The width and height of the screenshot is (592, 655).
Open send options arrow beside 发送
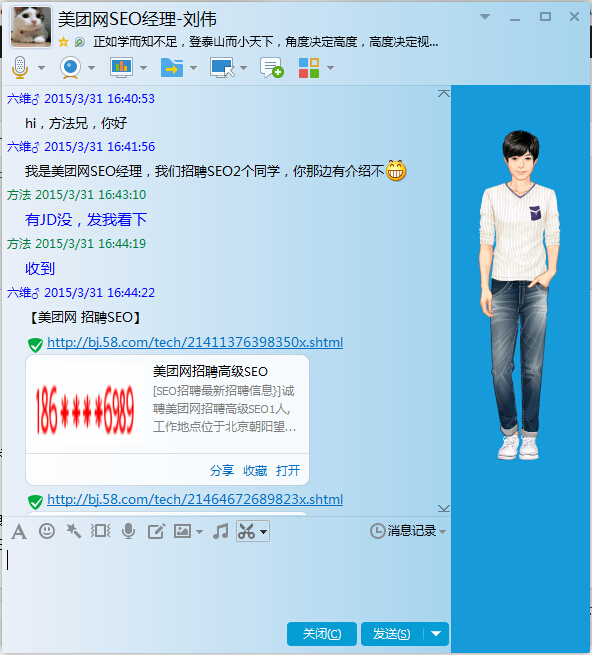436,634
